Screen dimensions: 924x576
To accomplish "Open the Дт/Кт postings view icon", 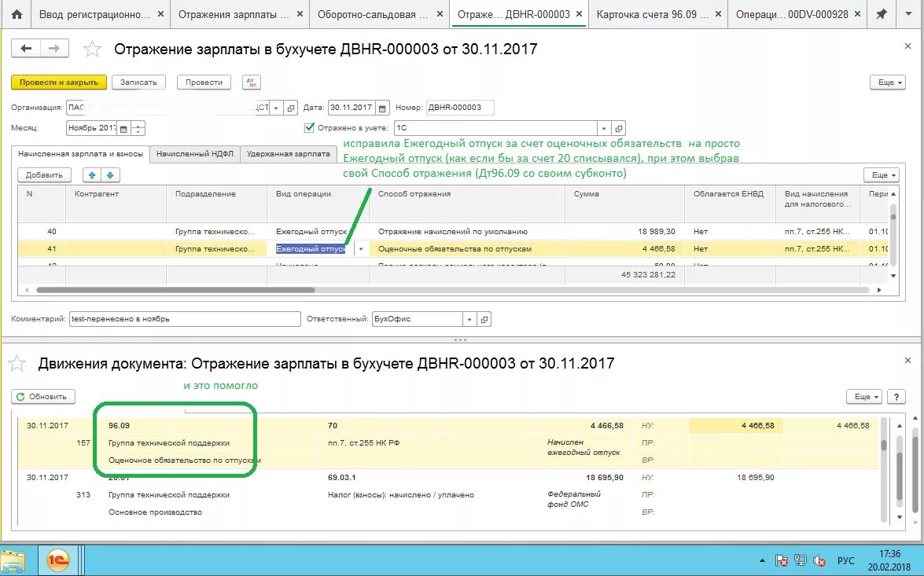I will tap(251, 82).
